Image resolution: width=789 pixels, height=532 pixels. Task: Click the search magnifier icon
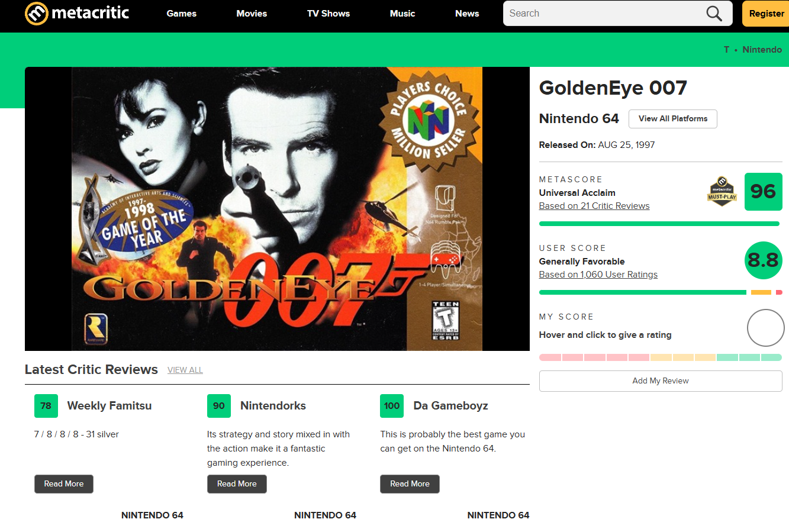[714, 14]
